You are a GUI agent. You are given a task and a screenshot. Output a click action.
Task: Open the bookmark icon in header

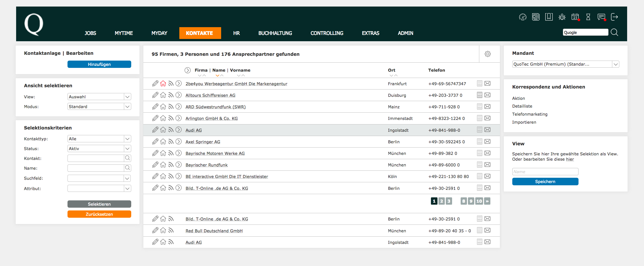click(549, 17)
